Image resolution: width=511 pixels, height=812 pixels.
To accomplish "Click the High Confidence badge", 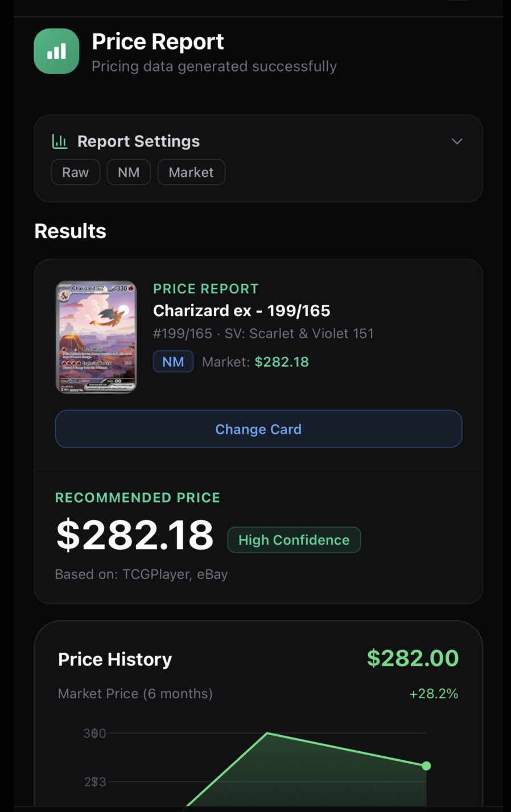I will (x=294, y=540).
